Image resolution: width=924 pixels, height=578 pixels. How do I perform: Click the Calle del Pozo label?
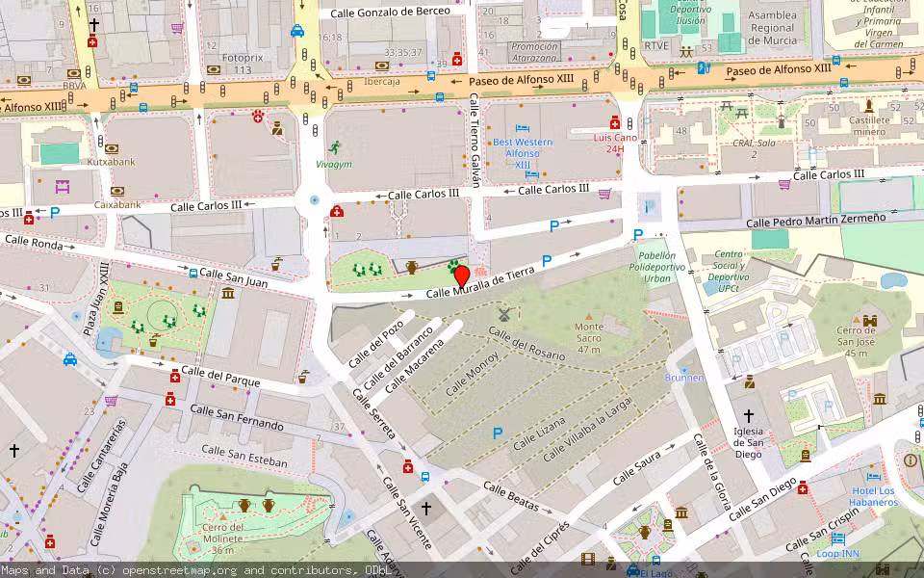(x=376, y=345)
